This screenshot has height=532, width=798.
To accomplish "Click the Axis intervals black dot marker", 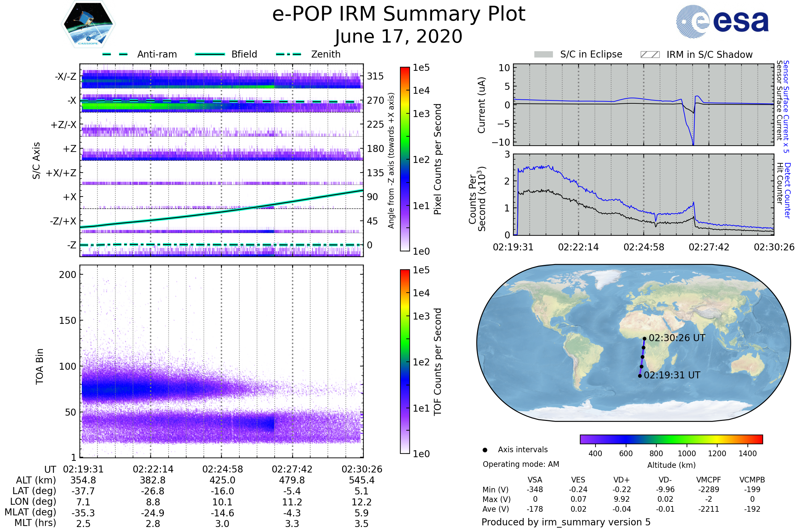I will click(x=485, y=450).
